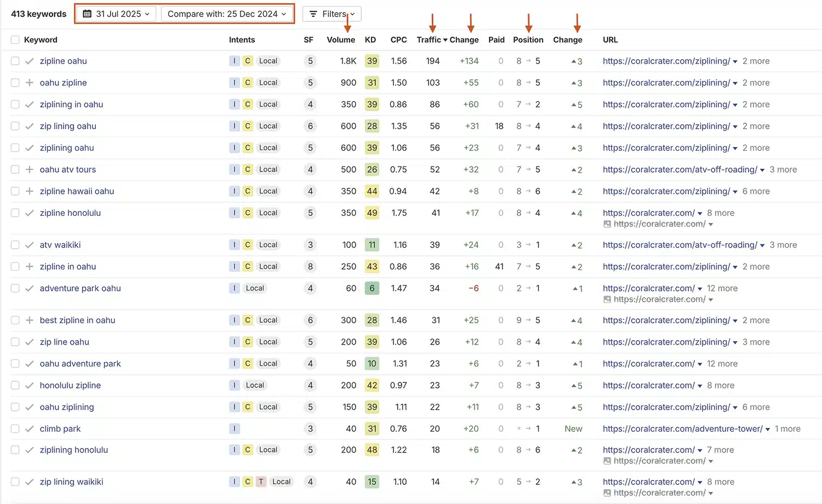The width and height of the screenshot is (822, 504).
Task: Expand URL dropdown arrow for zipline oahu
Action: (x=735, y=61)
